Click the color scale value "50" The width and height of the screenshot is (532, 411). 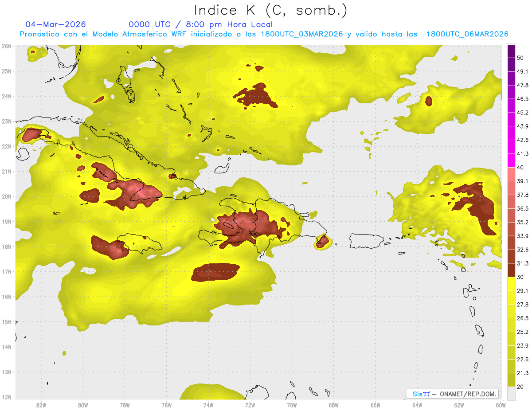point(520,58)
